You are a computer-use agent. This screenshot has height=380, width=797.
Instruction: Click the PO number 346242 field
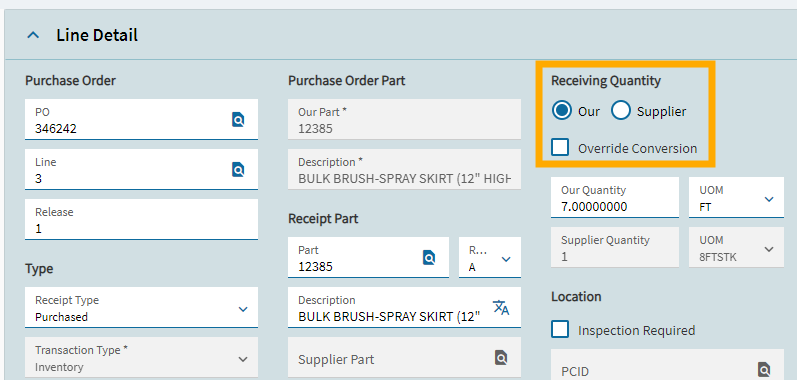[x=141, y=120]
